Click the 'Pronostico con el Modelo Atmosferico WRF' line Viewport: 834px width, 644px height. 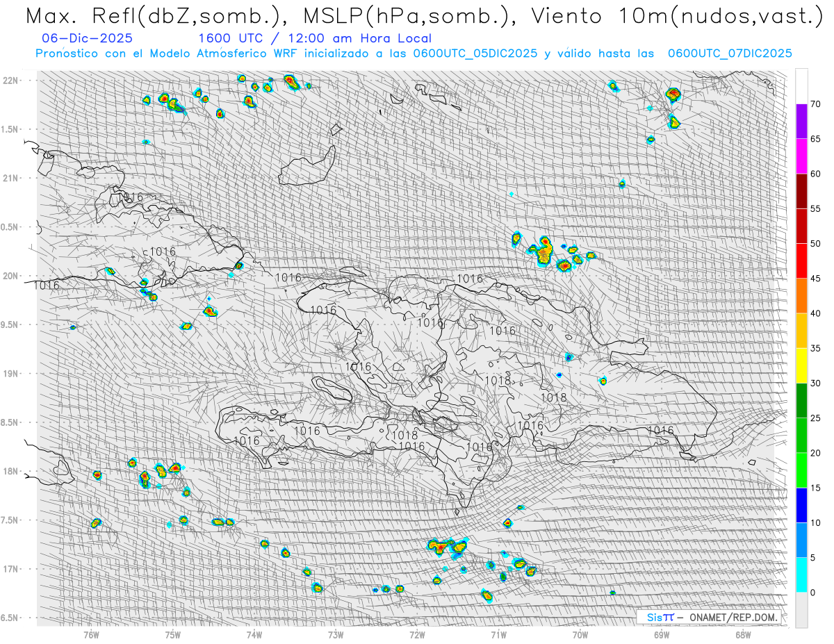point(414,53)
